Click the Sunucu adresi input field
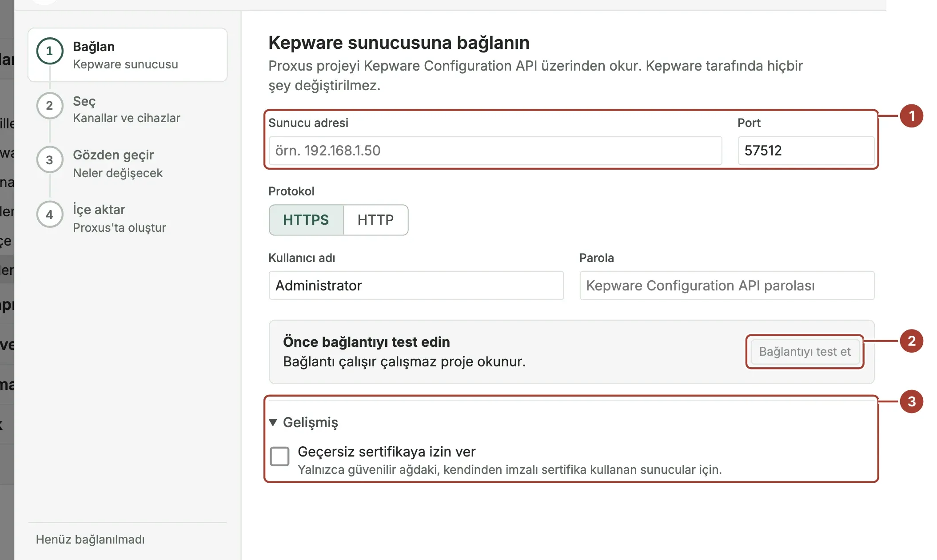937x560 pixels. pos(495,151)
